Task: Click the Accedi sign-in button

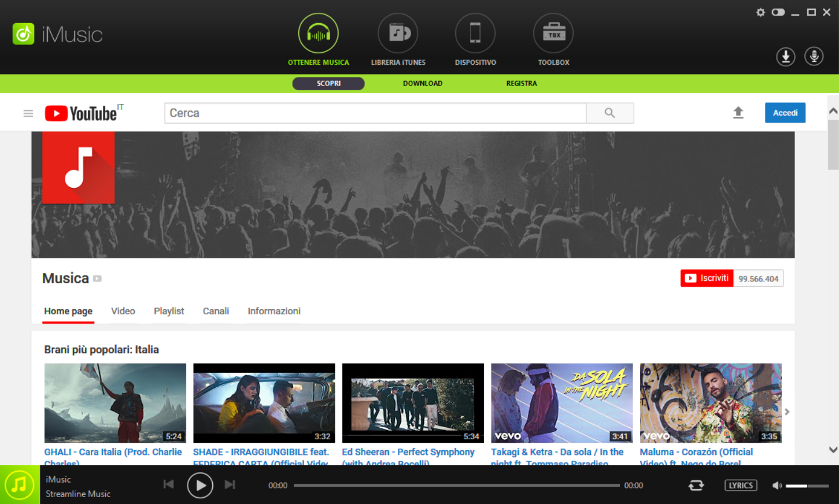Action: click(x=785, y=113)
